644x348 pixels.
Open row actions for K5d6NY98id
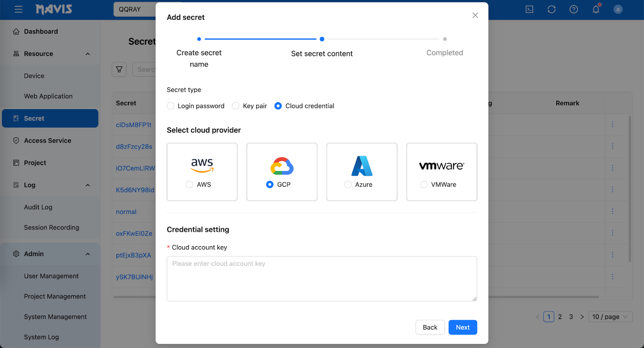[x=613, y=190]
